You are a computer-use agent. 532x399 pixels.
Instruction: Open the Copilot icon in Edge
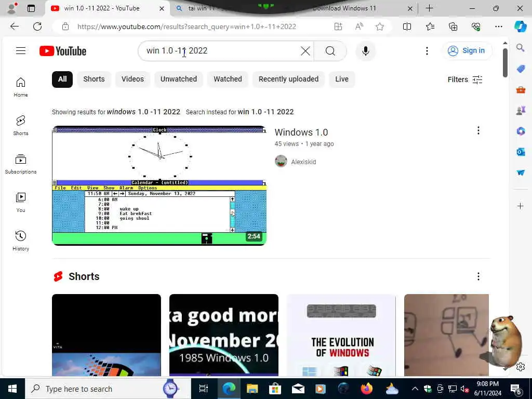click(520, 26)
